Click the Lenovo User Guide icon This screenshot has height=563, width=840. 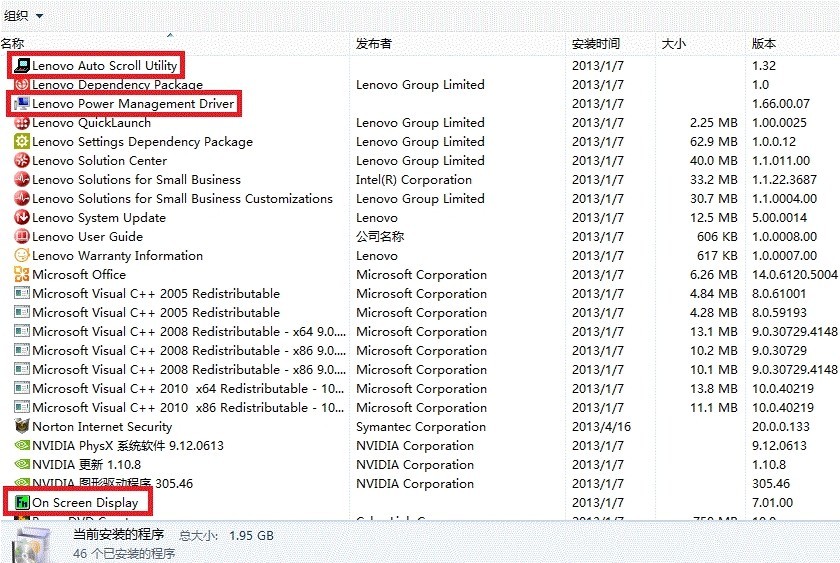point(22,237)
